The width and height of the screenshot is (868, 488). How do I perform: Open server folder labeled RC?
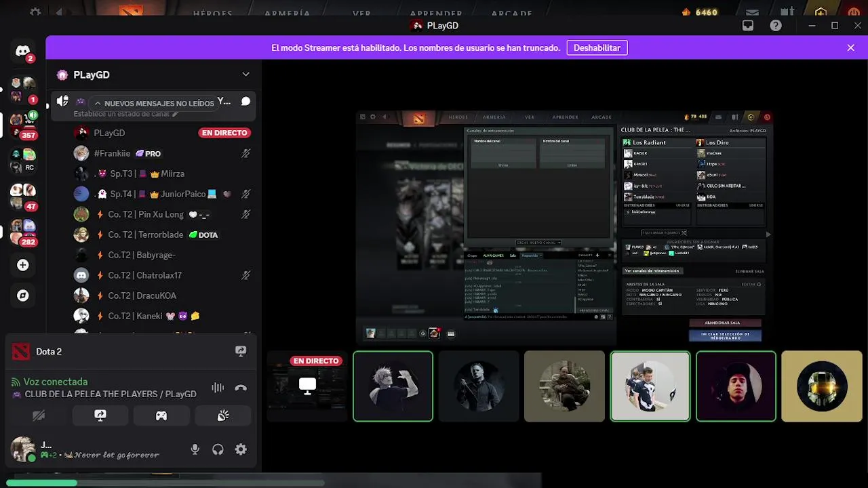coord(22,161)
